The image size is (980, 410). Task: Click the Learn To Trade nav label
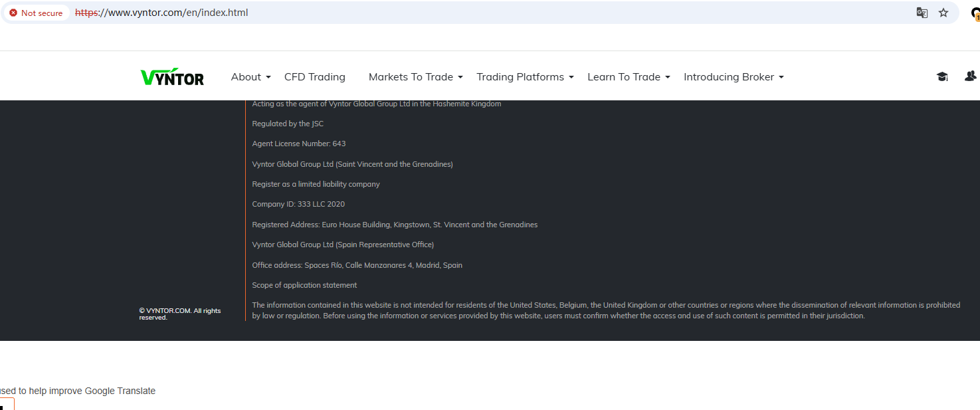point(623,77)
